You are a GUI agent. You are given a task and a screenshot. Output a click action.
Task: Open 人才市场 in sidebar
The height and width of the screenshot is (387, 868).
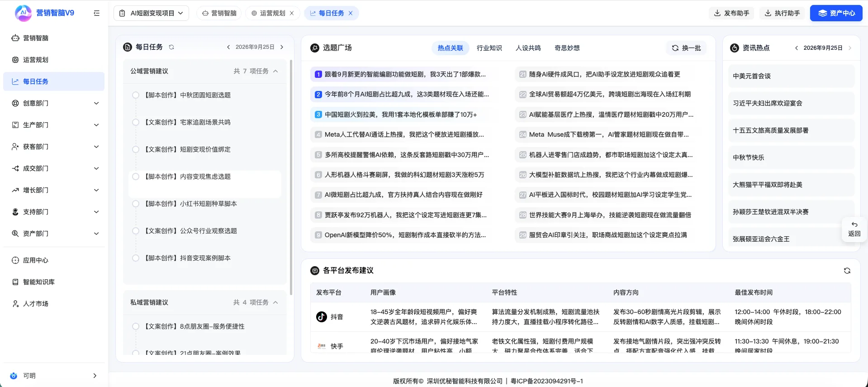(x=53, y=304)
